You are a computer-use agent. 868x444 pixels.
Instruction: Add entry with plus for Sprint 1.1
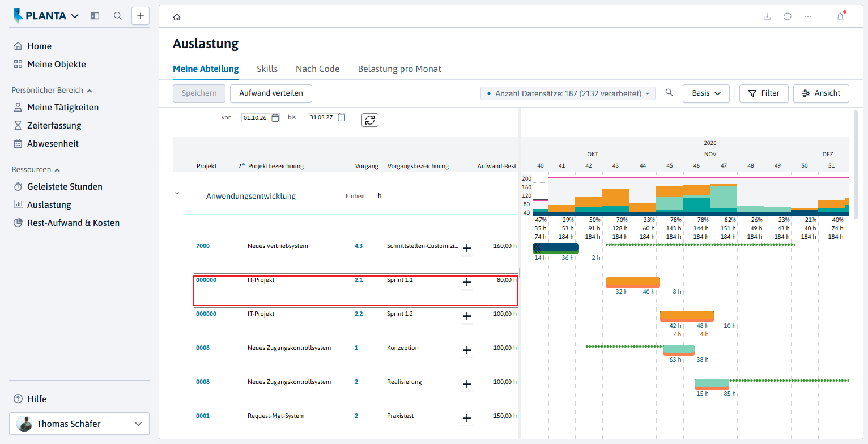point(467,282)
